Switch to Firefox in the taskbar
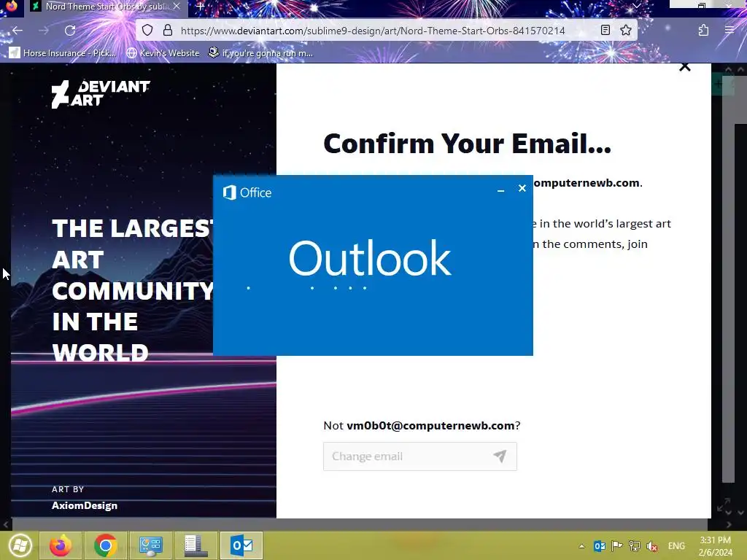Screen dimensions: 747x560 coord(60,545)
